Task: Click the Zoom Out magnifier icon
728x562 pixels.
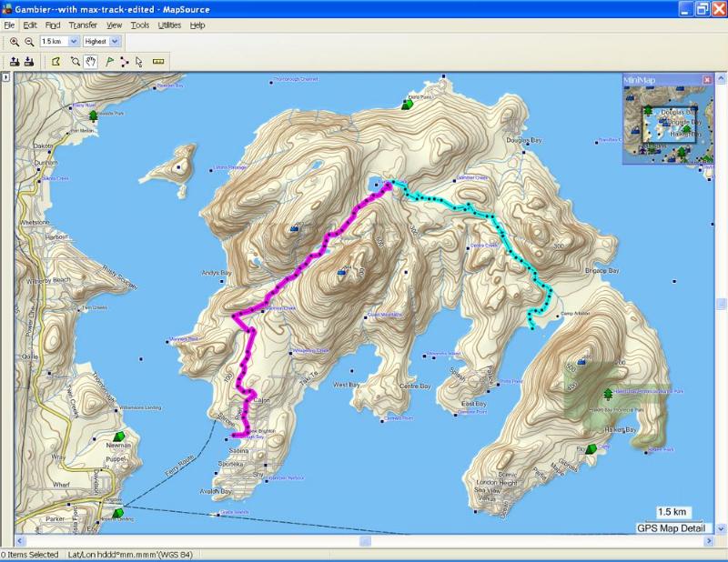Action: click(x=29, y=42)
